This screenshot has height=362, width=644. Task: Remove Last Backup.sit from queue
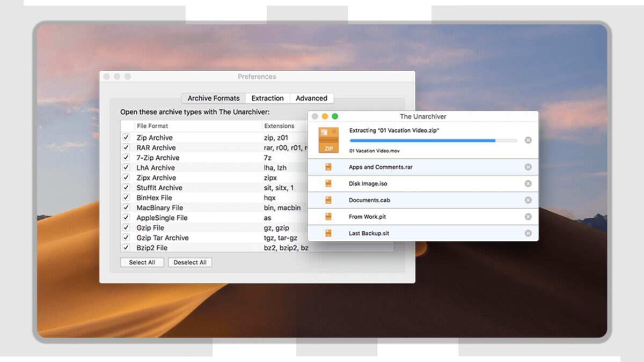[528, 233]
